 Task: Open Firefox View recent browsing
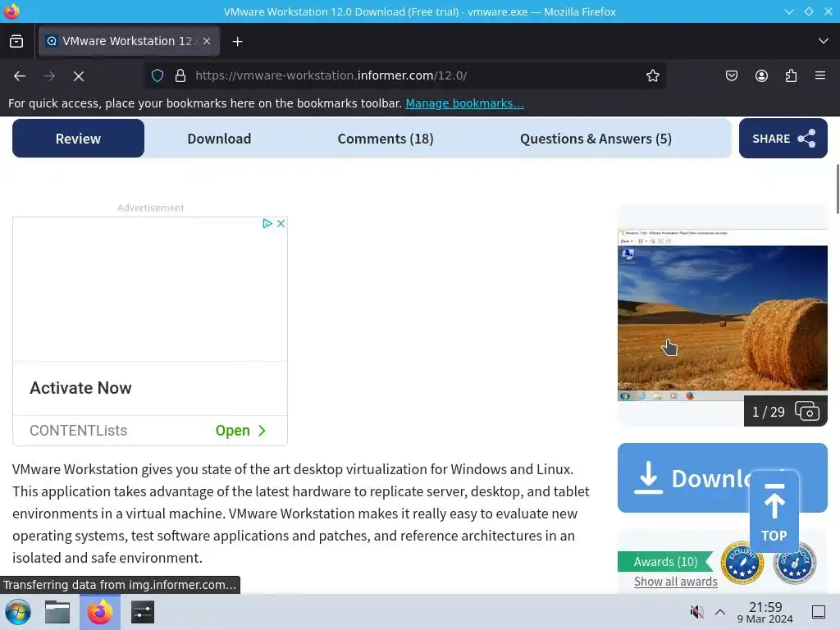(16, 41)
